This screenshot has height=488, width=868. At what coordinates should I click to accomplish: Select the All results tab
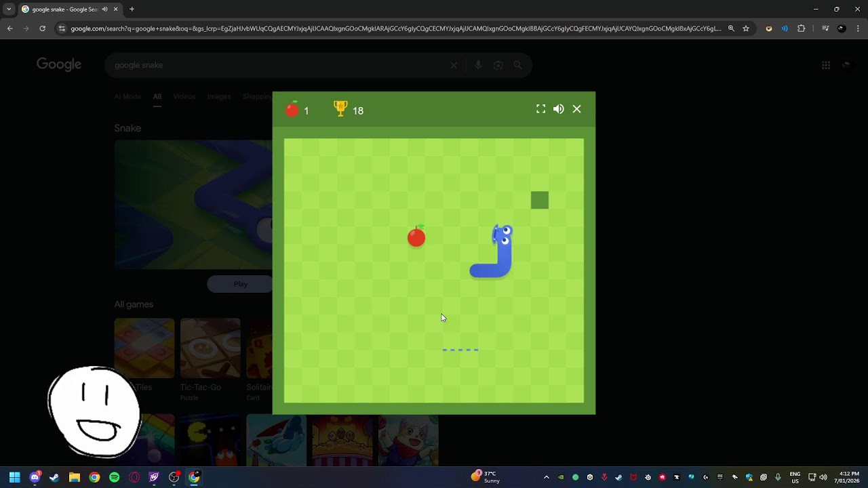point(157,96)
